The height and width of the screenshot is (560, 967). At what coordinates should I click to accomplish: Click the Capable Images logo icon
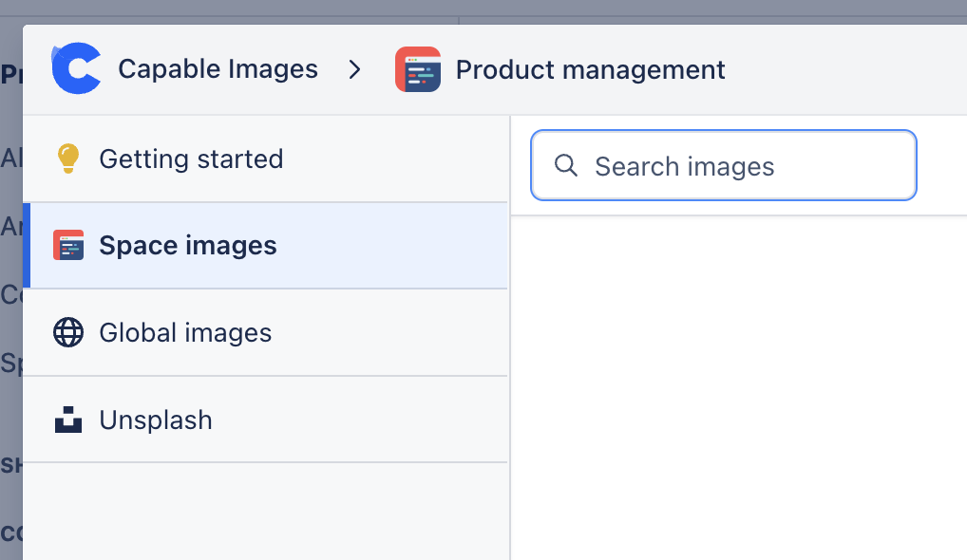76,68
